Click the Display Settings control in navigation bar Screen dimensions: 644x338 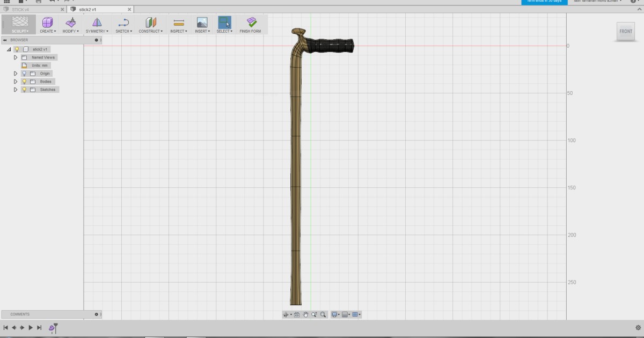[334, 314]
